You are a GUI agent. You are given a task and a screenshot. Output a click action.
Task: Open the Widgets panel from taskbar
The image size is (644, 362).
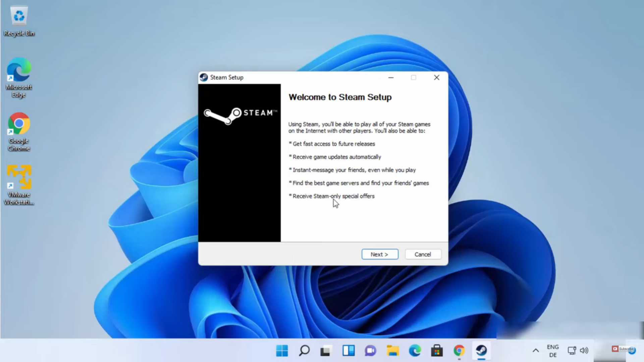[x=348, y=351]
